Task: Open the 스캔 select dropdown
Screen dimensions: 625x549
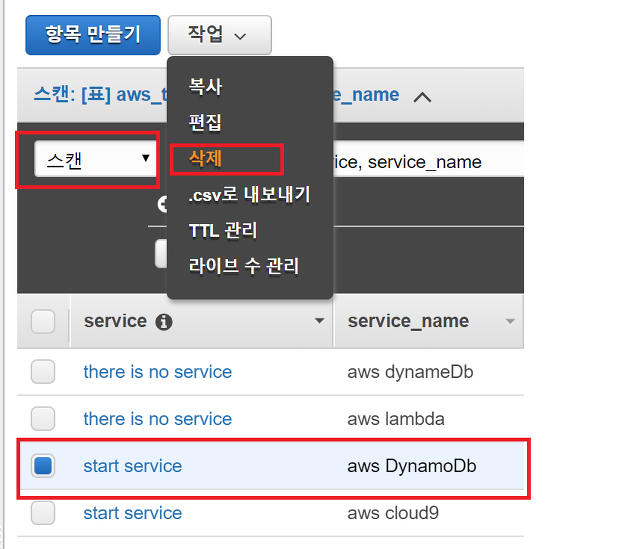Action: (x=95, y=159)
